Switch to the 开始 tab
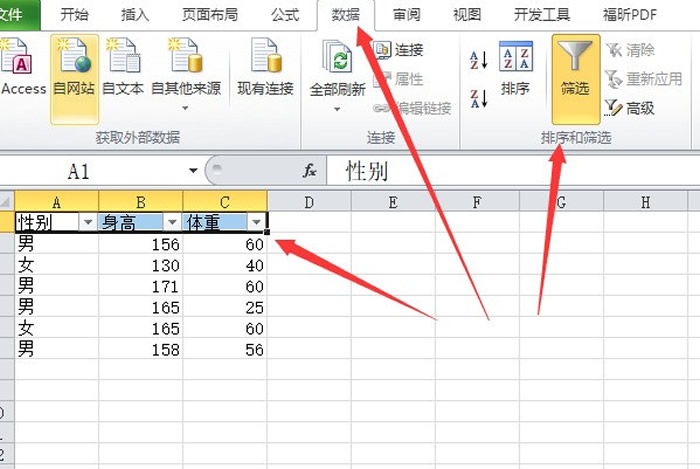The width and height of the screenshot is (700, 469). [x=74, y=15]
